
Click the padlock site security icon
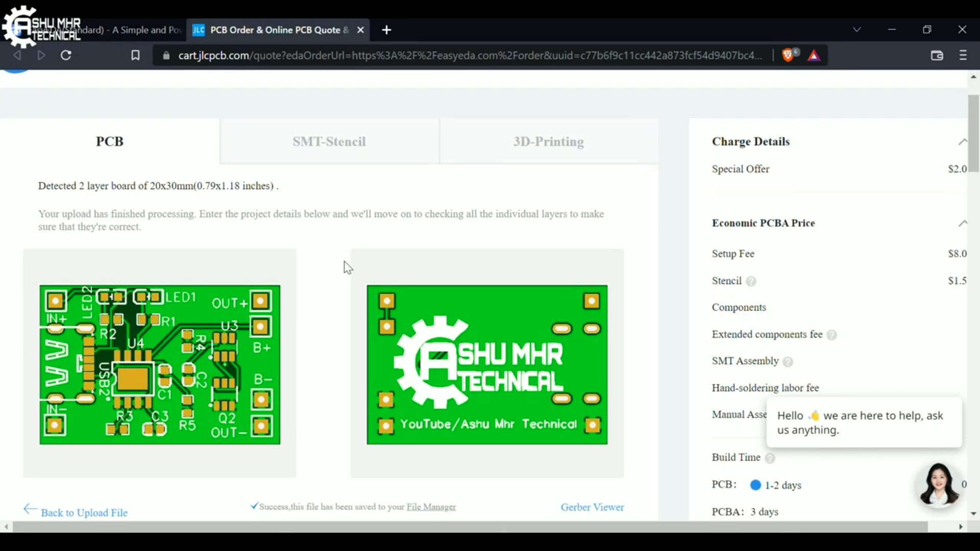point(165,56)
